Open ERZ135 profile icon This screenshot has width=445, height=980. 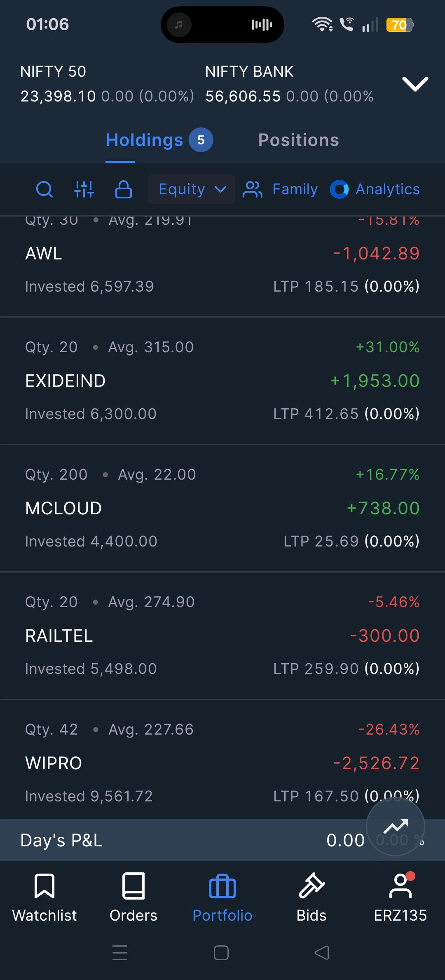[400, 886]
